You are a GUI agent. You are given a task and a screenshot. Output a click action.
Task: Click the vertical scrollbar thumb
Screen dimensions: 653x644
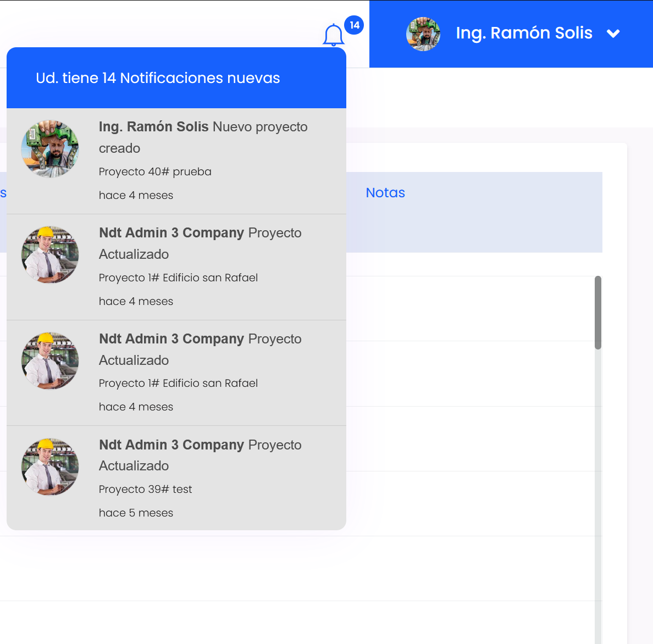coord(598,312)
